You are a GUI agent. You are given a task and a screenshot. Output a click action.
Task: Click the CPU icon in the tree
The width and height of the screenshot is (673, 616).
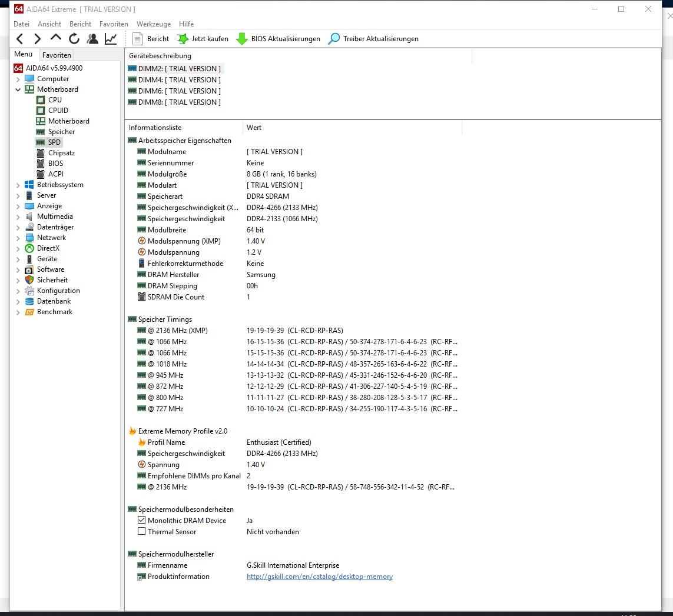coord(41,100)
